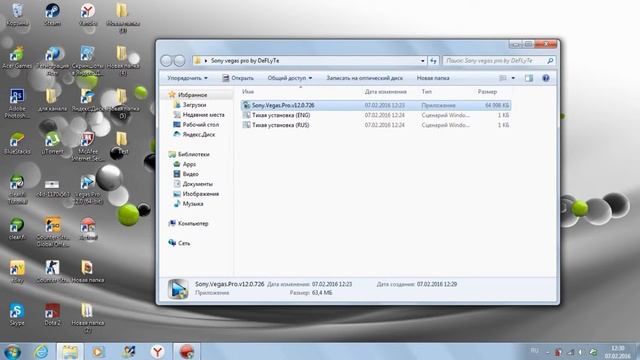Open Загрузки in the navigation pane
640x360 pixels.
pyautogui.click(x=194, y=105)
